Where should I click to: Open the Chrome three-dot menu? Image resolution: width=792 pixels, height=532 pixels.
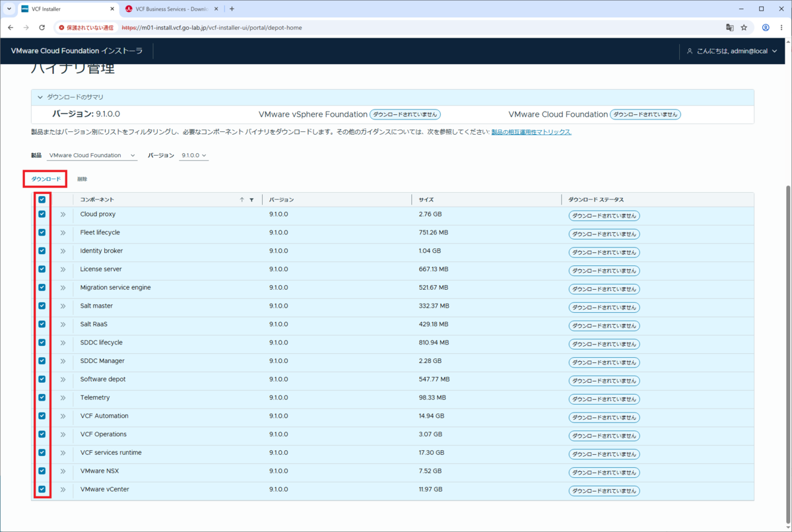point(781,28)
